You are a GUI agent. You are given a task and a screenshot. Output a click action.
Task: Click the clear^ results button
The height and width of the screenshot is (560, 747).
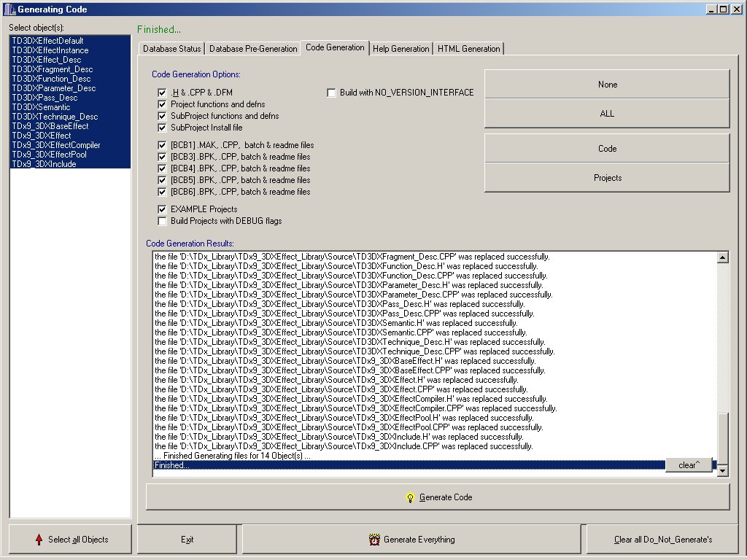click(x=688, y=465)
